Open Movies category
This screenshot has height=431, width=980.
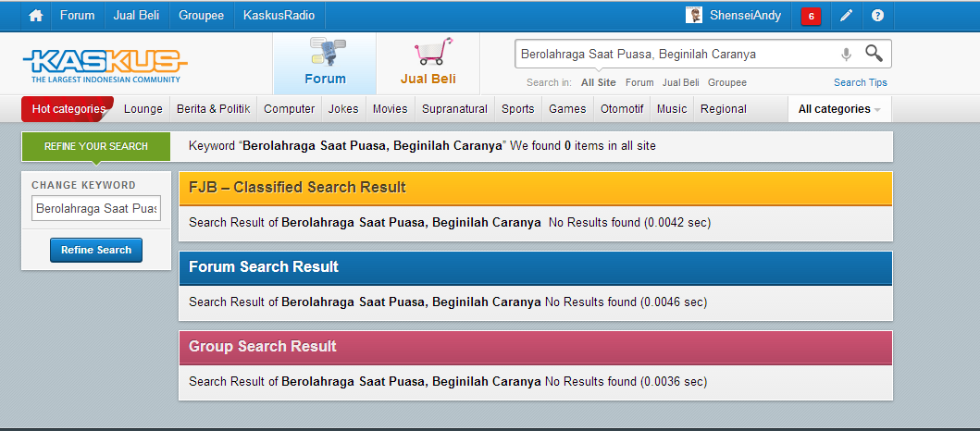[390, 109]
